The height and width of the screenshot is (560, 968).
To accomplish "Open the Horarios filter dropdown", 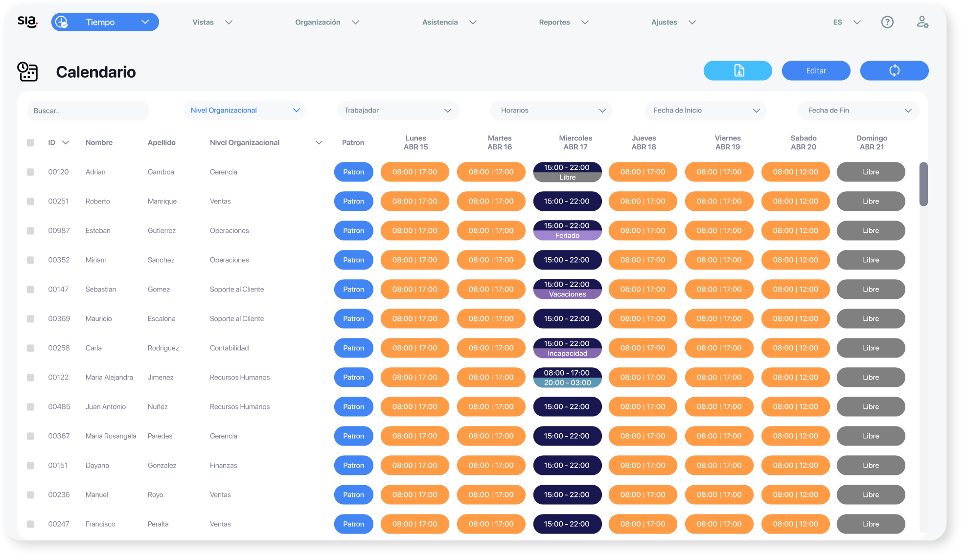I will pos(552,111).
